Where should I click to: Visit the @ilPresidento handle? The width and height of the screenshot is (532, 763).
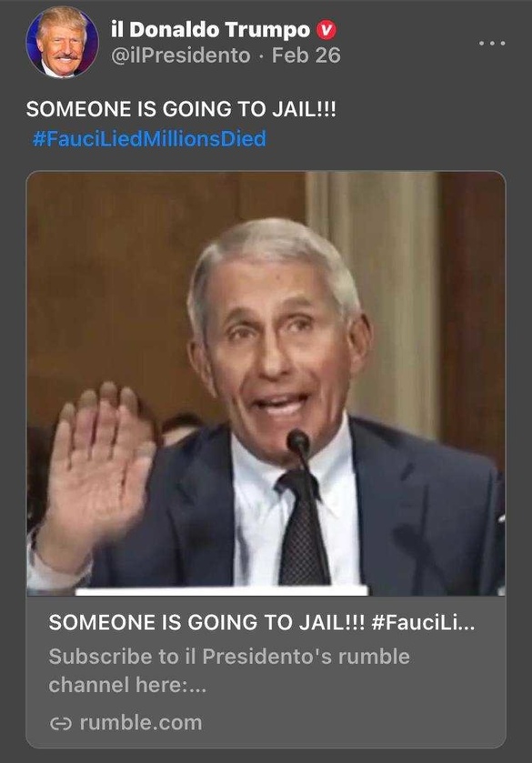click(x=181, y=55)
